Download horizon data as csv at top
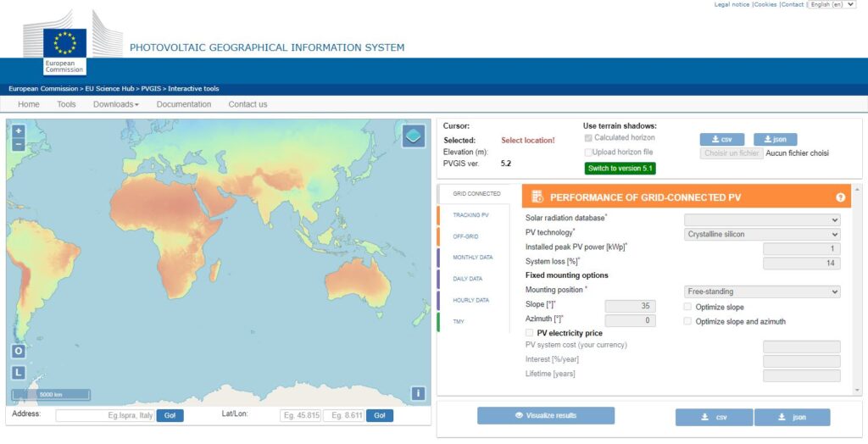868x444 pixels. (x=722, y=140)
